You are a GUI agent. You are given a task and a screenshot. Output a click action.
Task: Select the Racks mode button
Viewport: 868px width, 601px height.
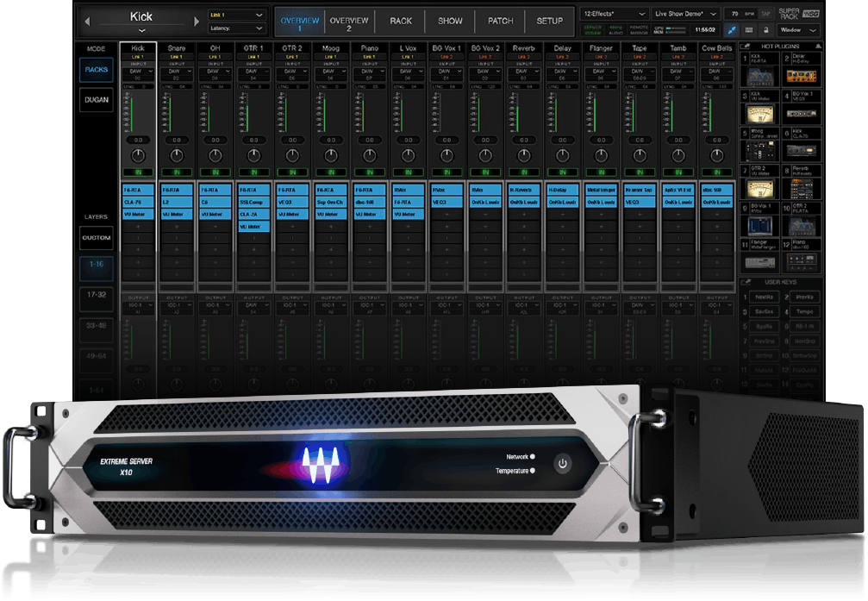coord(97,70)
